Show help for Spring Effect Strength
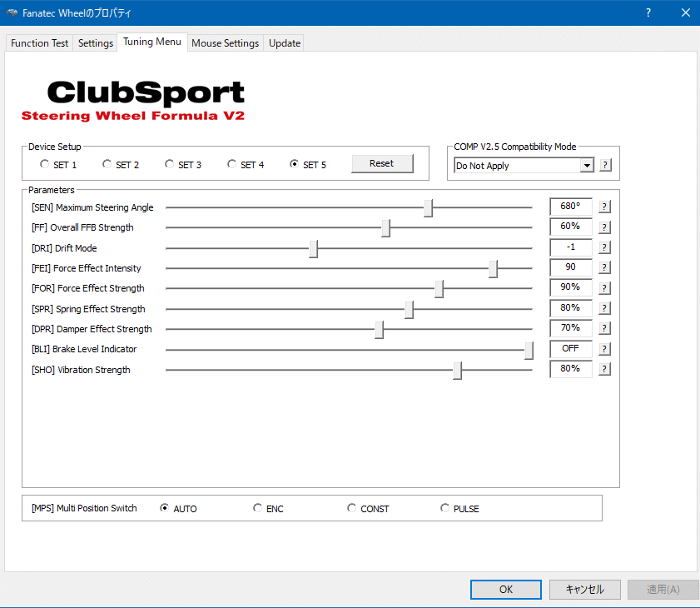 point(604,308)
